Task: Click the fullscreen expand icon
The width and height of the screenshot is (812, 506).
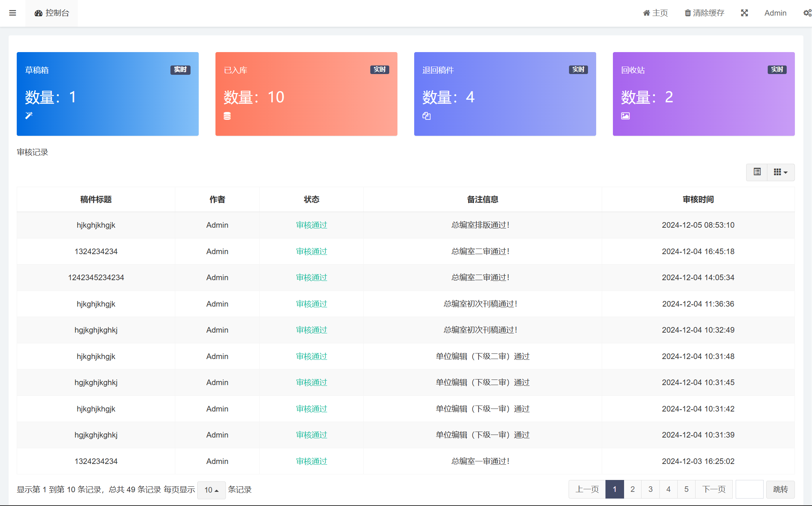Action: [x=744, y=13]
